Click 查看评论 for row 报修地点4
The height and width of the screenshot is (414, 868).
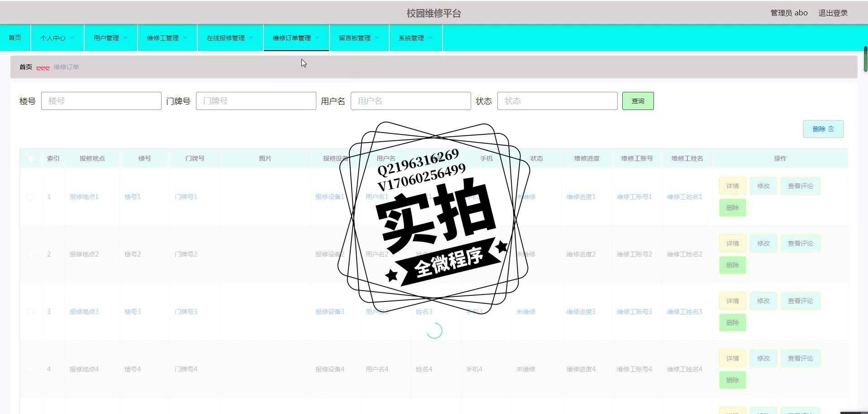[x=801, y=358]
